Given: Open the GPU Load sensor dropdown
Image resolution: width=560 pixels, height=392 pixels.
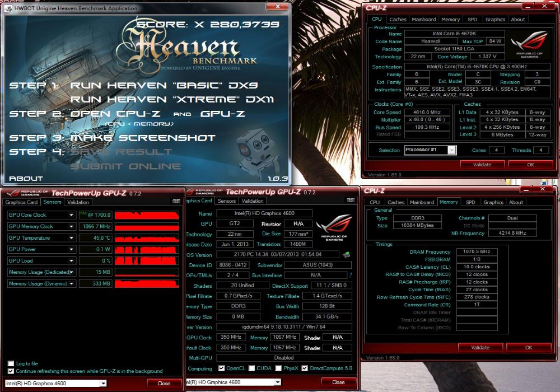Looking at the screenshot, I should tap(72, 260).
